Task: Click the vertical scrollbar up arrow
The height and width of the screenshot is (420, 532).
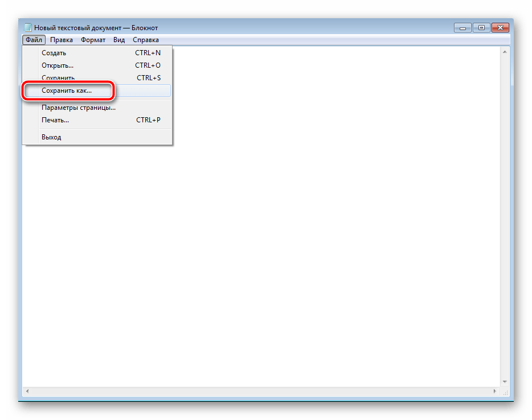Action: point(505,51)
